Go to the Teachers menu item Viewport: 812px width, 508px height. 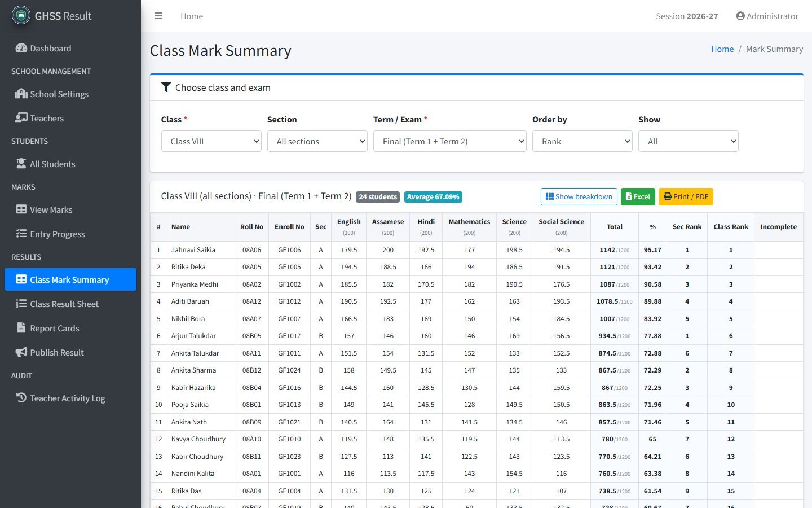click(70, 118)
